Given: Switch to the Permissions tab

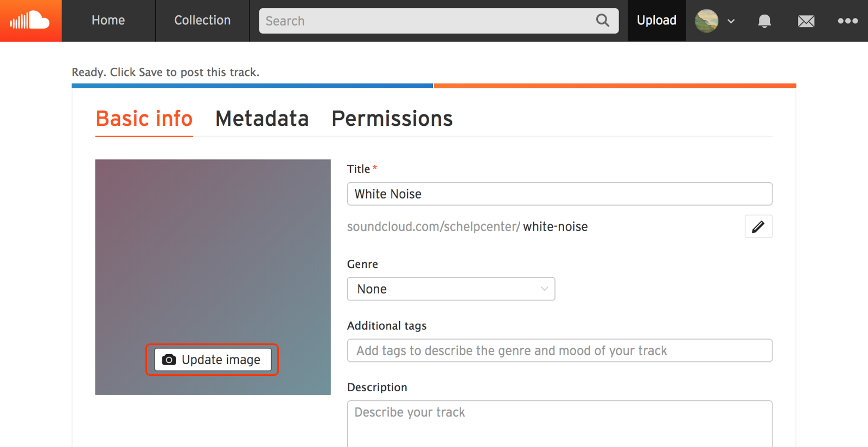Looking at the screenshot, I should click(392, 118).
